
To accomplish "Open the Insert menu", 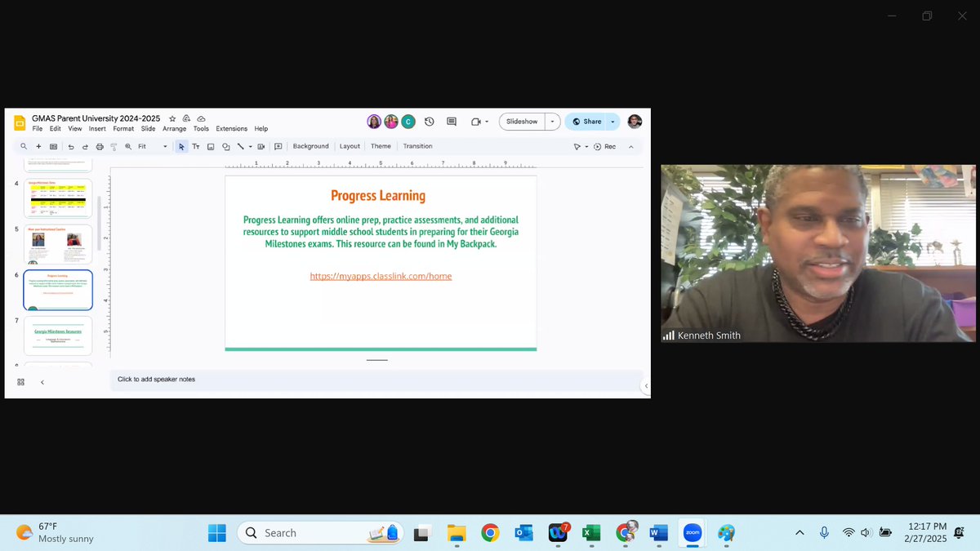I will (97, 128).
